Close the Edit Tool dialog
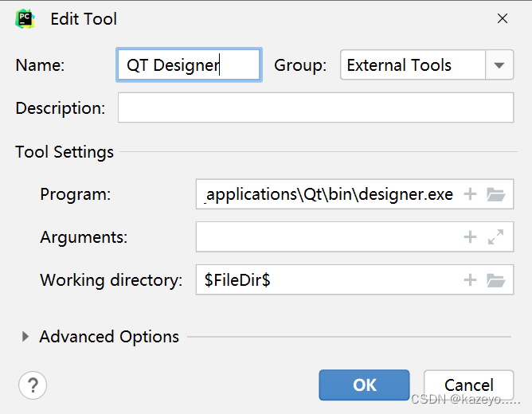This screenshot has width=532, height=414. [503, 18]
